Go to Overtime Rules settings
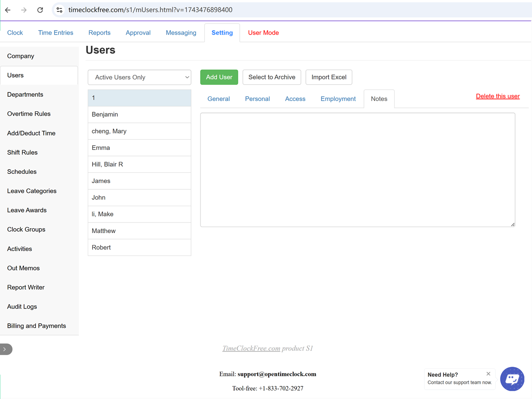The image size is (532, 399). coord(39,114)
